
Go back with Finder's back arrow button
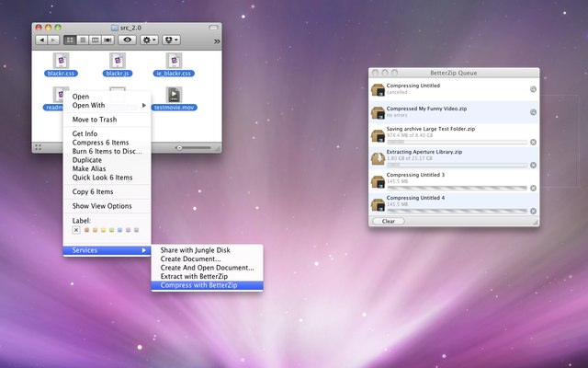tap(41, 40)
